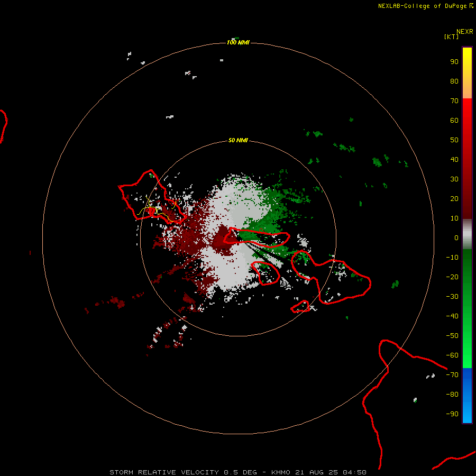Click the [KT] units label
Viewport: 476px width, 476px height.
pos(452,36)
